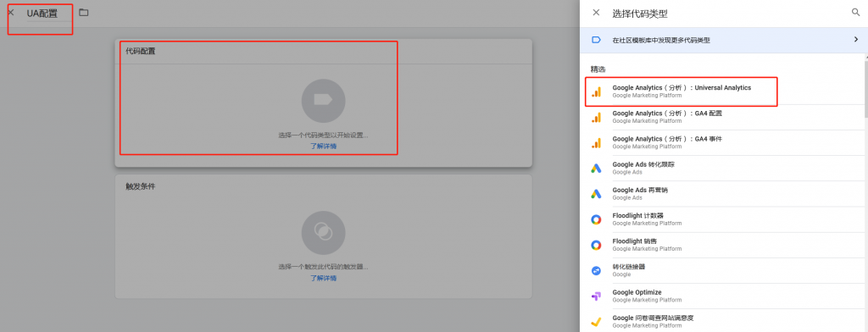The width and height of the screenshot is (868, 332).
Task: Select Google Analytics Universal Analytics icon
Action: pyautogui.click(x=596, y=91)
